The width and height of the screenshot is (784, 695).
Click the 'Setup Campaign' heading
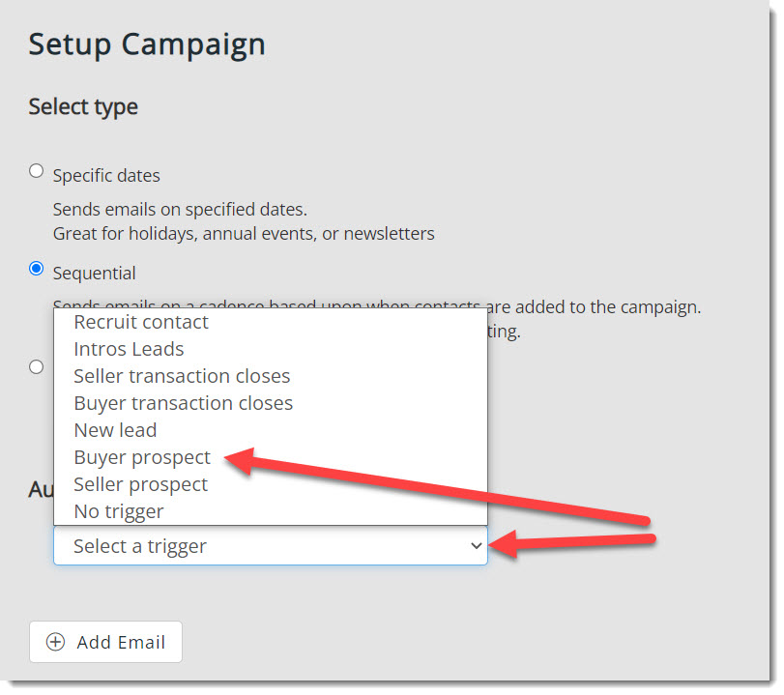click(147, 44)
